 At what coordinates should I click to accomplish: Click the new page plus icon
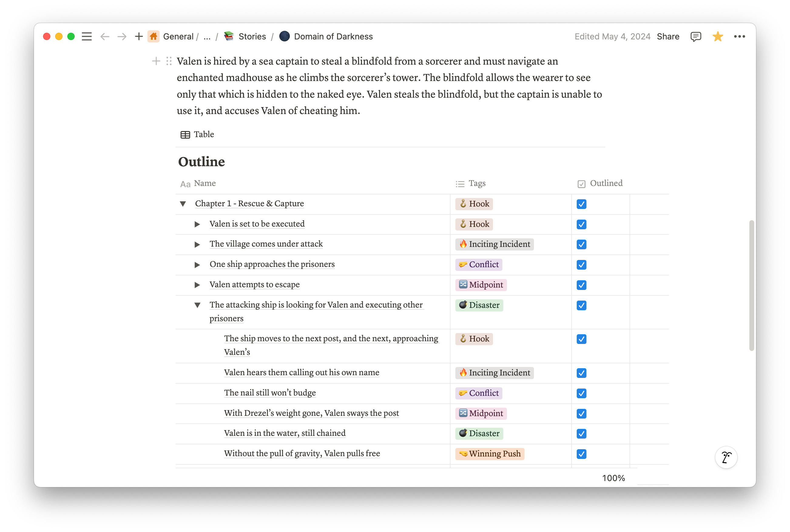(138, 36)
